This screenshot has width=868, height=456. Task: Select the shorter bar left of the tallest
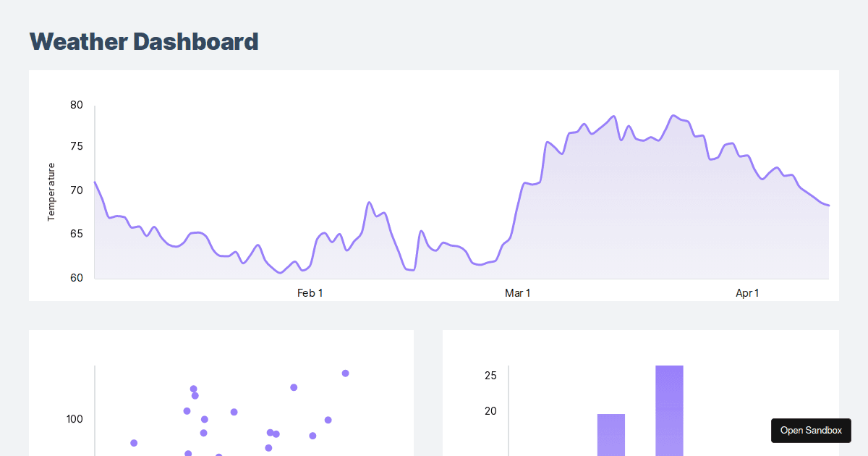610,434
